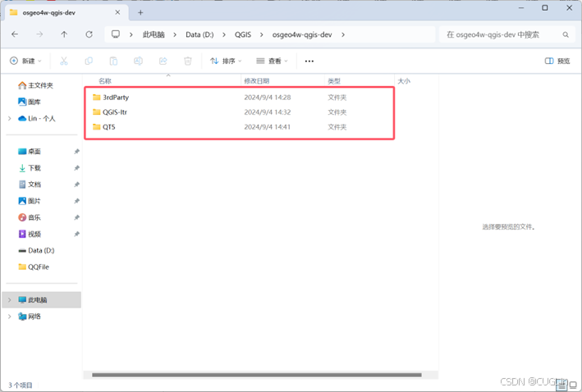Select 此电脑 in the sidebar
Viewport: 582px width, 392px height.
(x=42, y=299)
